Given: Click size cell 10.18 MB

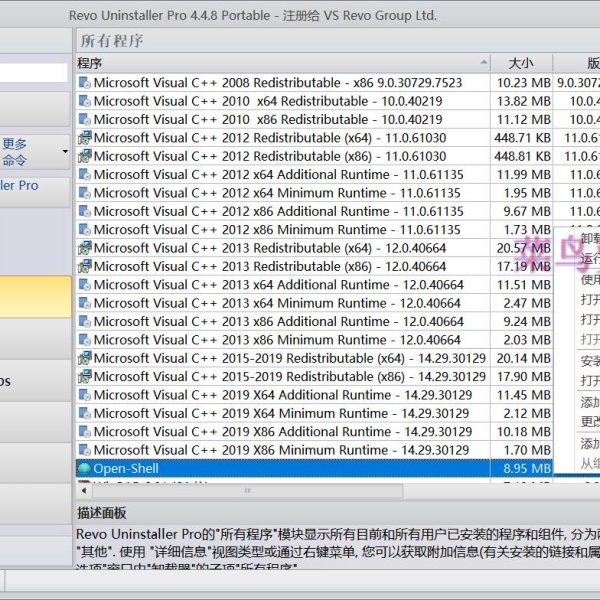Looking at the screenshot, I should click(x=523, y=432).
